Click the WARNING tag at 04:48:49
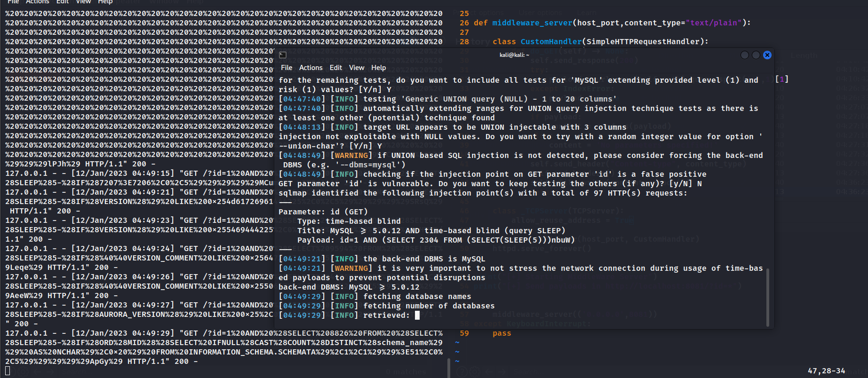This screenshot has width=868, height=378. 351,155
